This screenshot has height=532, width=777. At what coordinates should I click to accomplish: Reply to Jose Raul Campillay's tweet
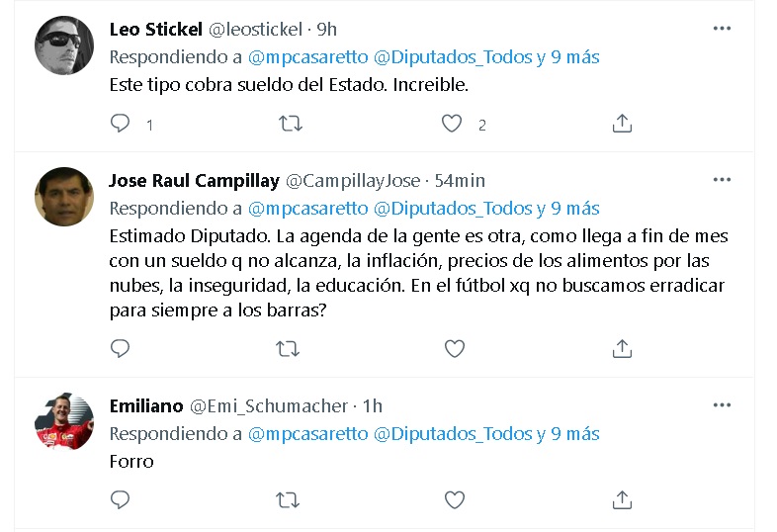tap(121, 348)
